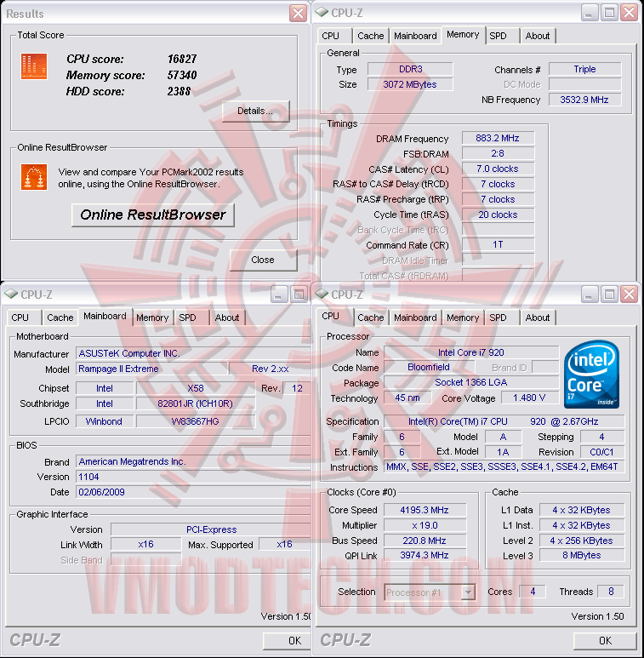644x658 pixels.
Task: Open About tab in Mainboard window
Action: [227, 318]
